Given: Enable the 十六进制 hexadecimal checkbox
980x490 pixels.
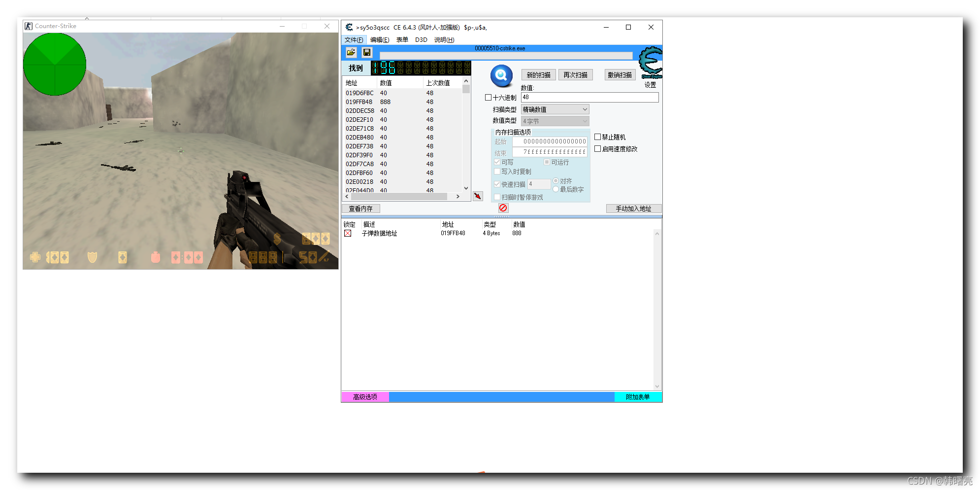Looking at the screenshot, I should [x=488, y=98].
